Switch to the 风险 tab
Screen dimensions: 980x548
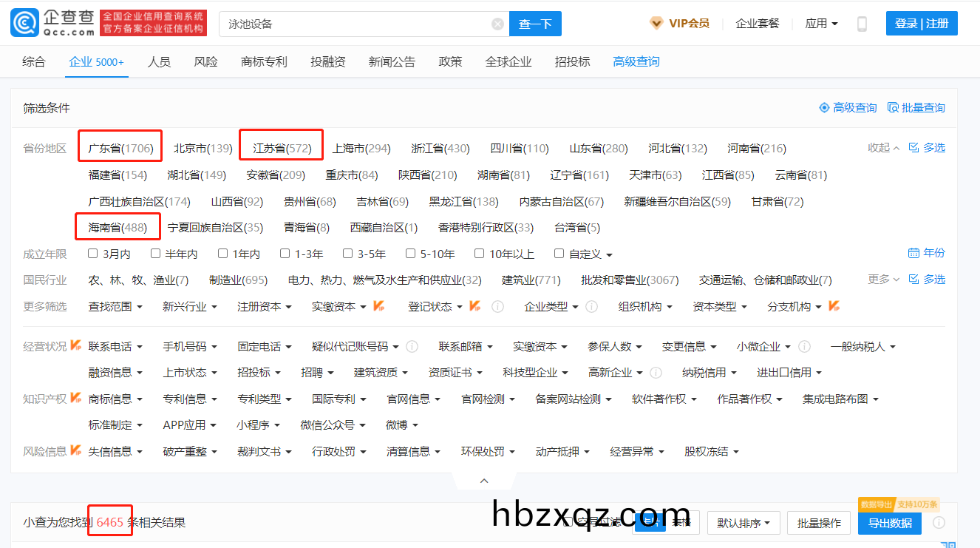205,62
